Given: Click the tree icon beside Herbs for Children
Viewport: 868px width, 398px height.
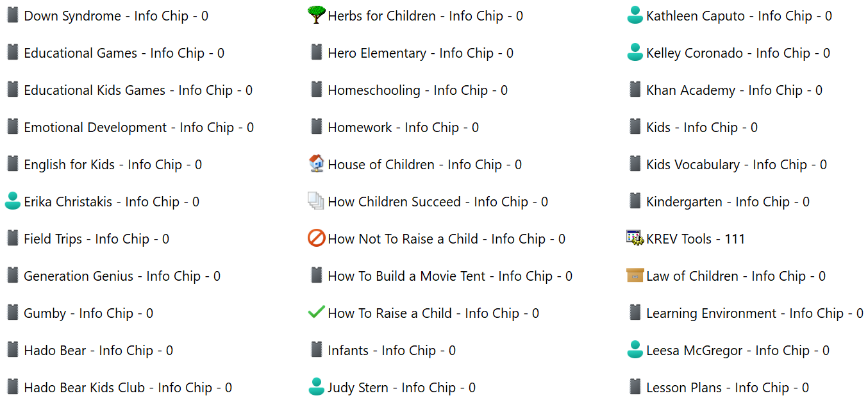Looking at the screenshot, I should [316, 15].
